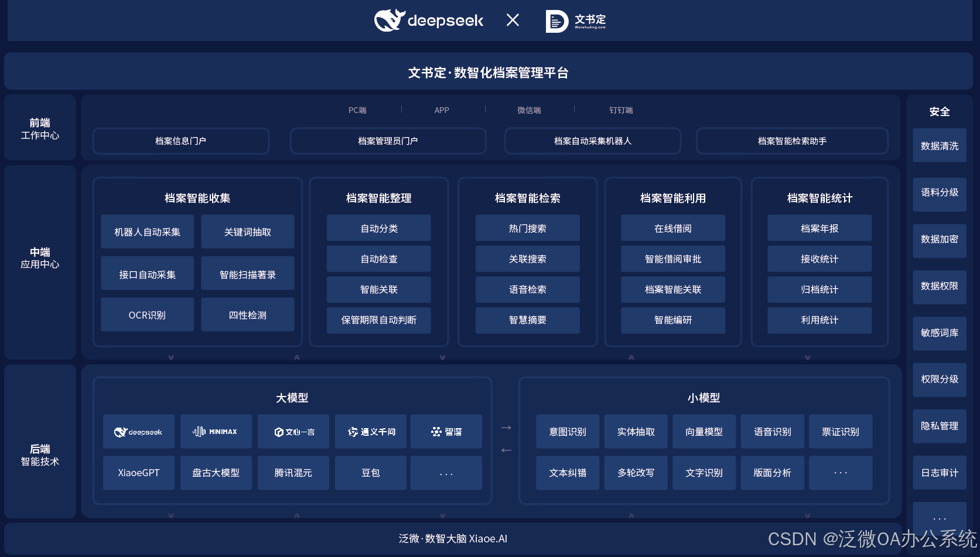
Task: Open 权限分级
Action: coord(940,379)
